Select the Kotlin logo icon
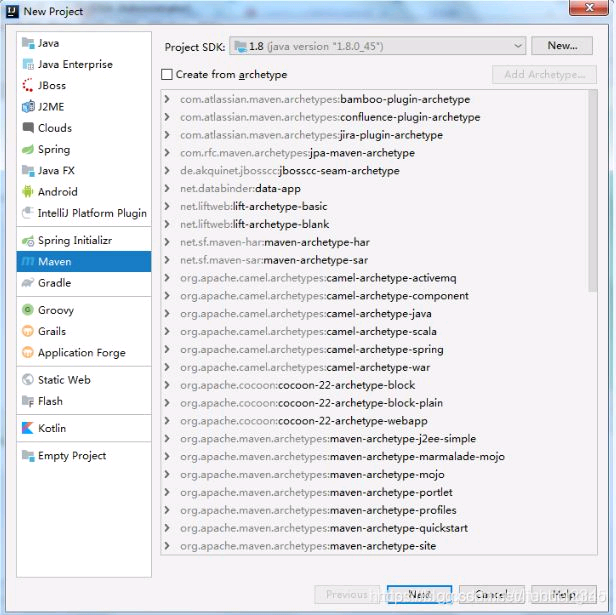Viewport: 616px width, 615px height. pyautogui.click(x=28, y=428)
